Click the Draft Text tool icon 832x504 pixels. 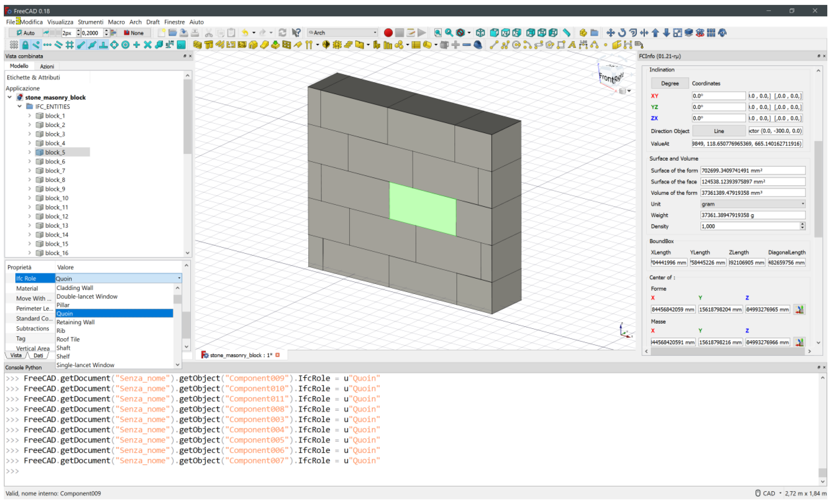572,45
